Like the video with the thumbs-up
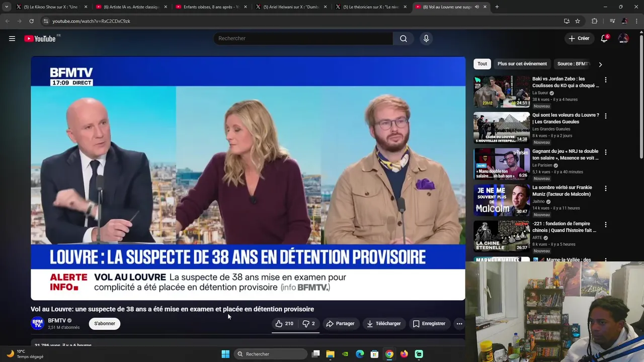The height and width of the screenshot is (362, 644). [x=285, y=324]
